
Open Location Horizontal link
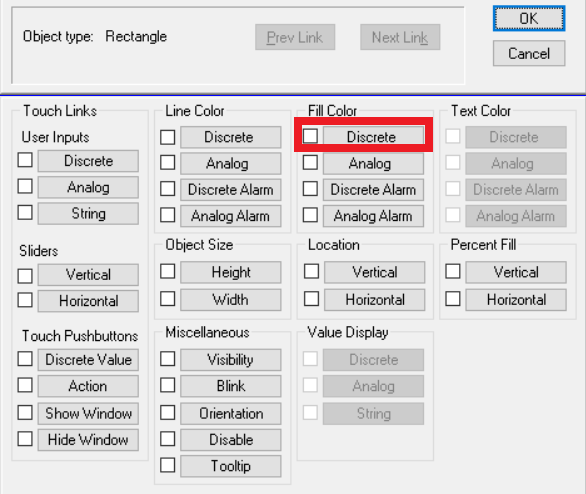(x=374, y=300)
